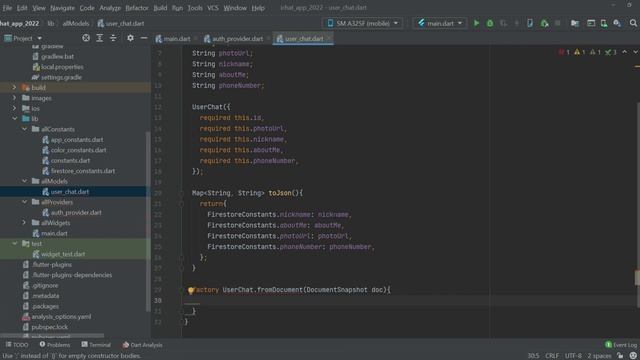Open the Problems tool window
640x360 pixels.
point(55,345)
